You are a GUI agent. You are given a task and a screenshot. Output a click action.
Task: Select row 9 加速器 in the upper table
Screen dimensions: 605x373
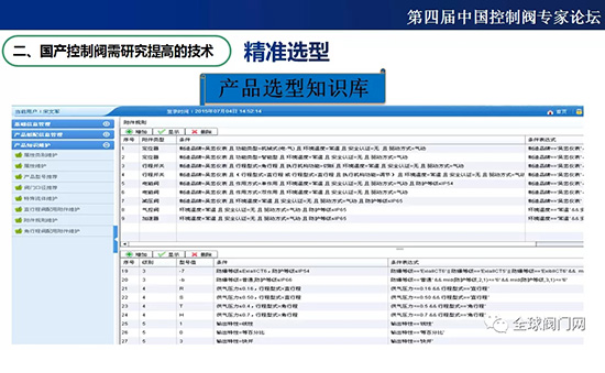352,219
